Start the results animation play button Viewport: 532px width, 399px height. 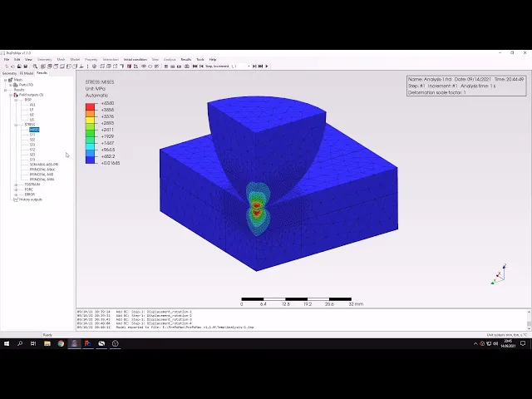[267, 66]
